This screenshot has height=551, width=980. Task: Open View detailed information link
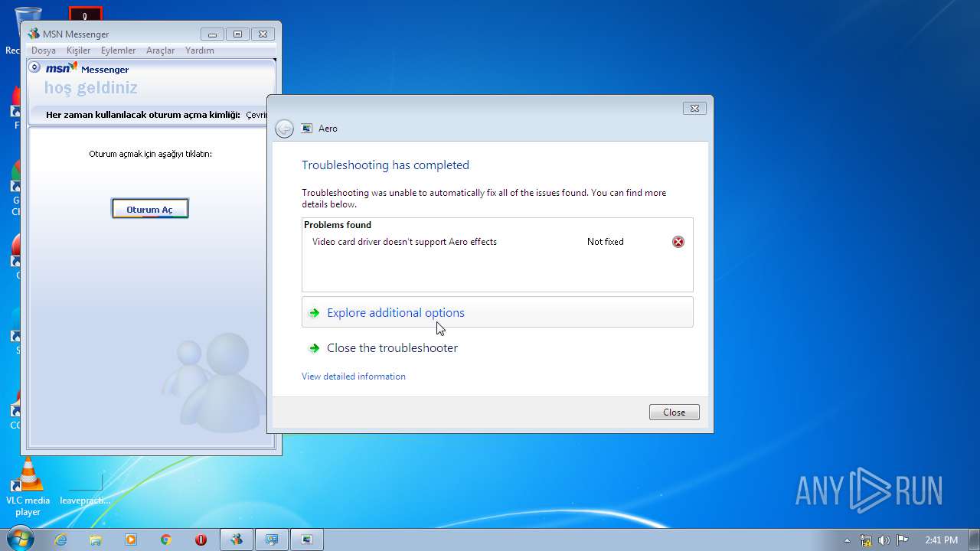point(354,377)
